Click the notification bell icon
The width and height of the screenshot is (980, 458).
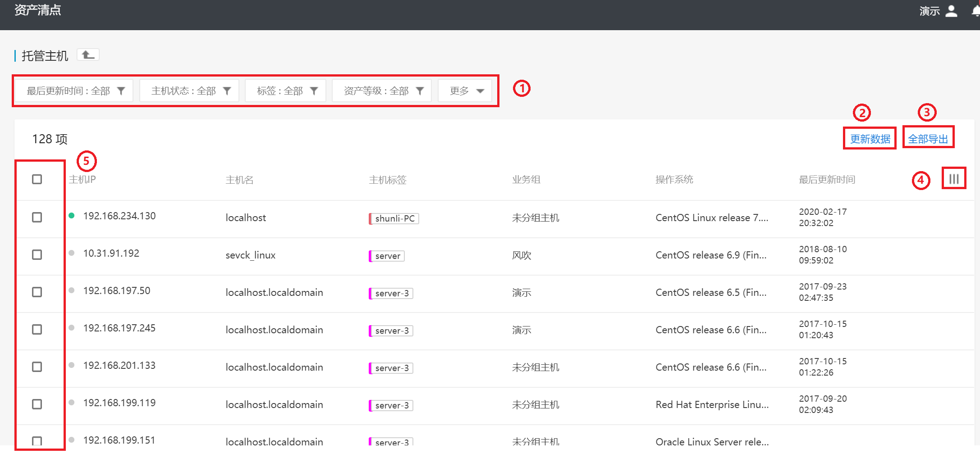(975, 11)
